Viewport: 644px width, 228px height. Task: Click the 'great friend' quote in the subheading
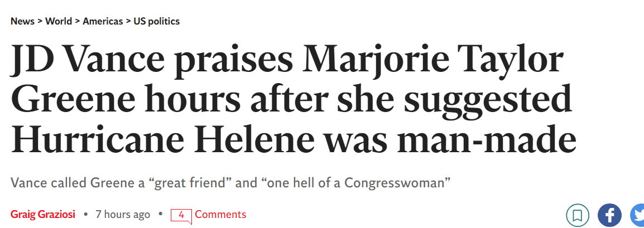coord(191,182)
